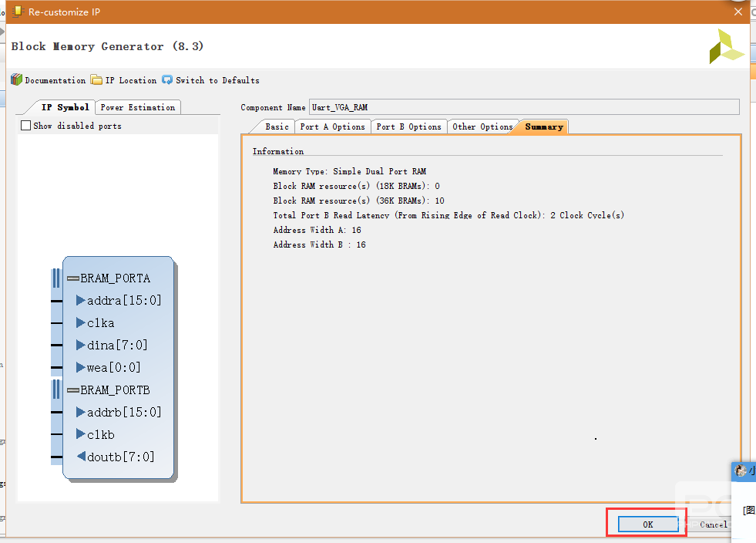Screen dimensions: 756x543
Task: Click the BRAM_PORTA label text
Action: click(116, 278)
